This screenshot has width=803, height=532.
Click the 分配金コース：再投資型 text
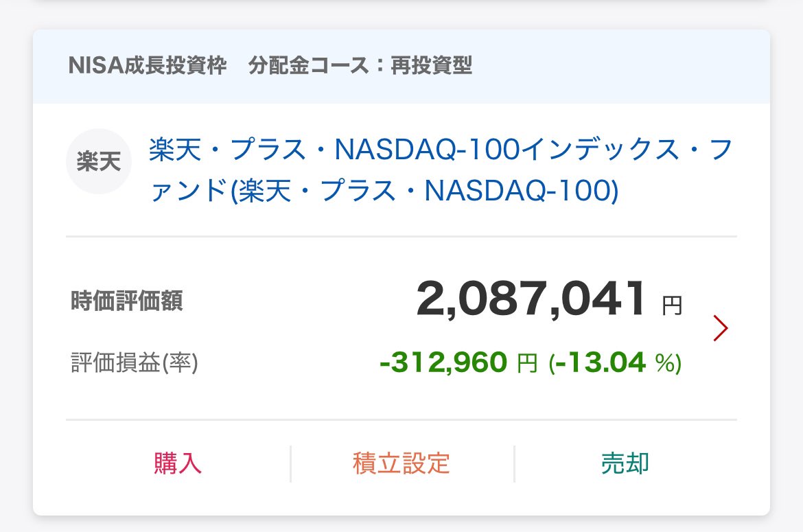click(x=360, y=66)
